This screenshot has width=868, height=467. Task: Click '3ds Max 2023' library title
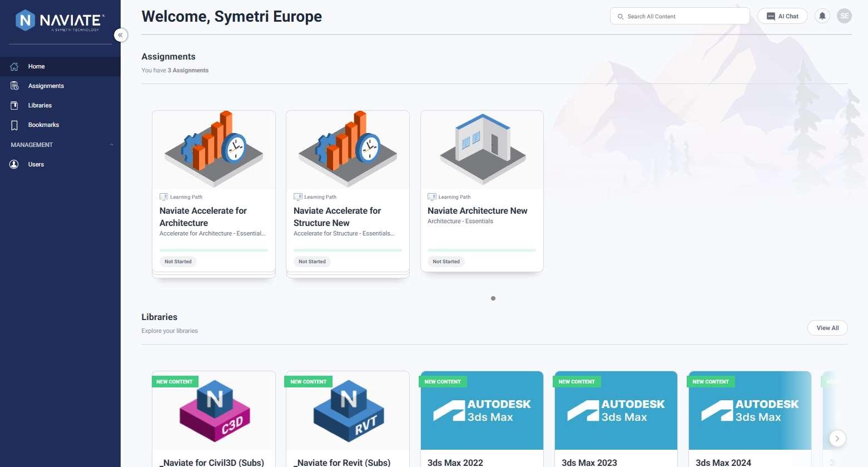point(589,463)
